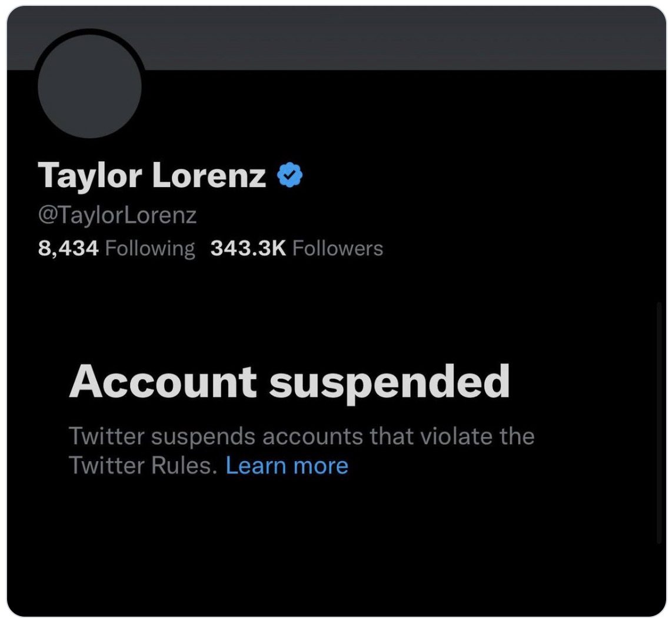Click the word Followers
Viewport: 672px width, 619px height.
tap(338, 248)
